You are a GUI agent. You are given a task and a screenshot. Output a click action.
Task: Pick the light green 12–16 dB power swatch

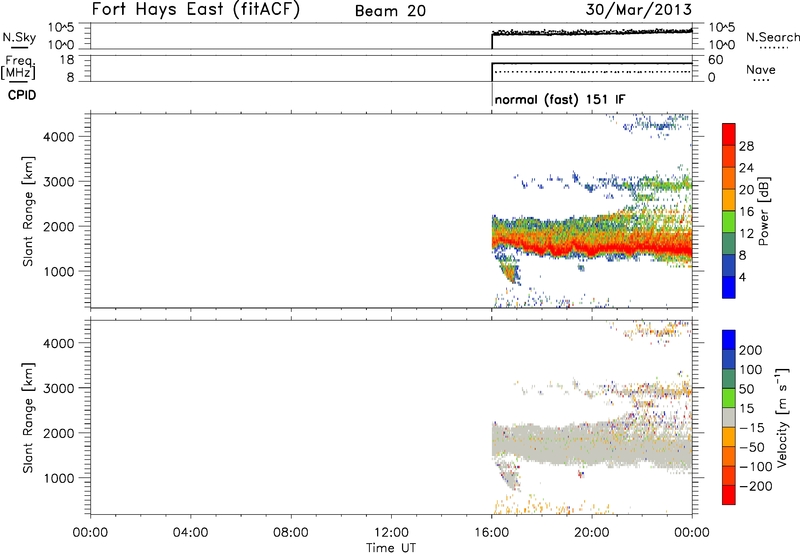pyautogui.click(x=729, y=222)
